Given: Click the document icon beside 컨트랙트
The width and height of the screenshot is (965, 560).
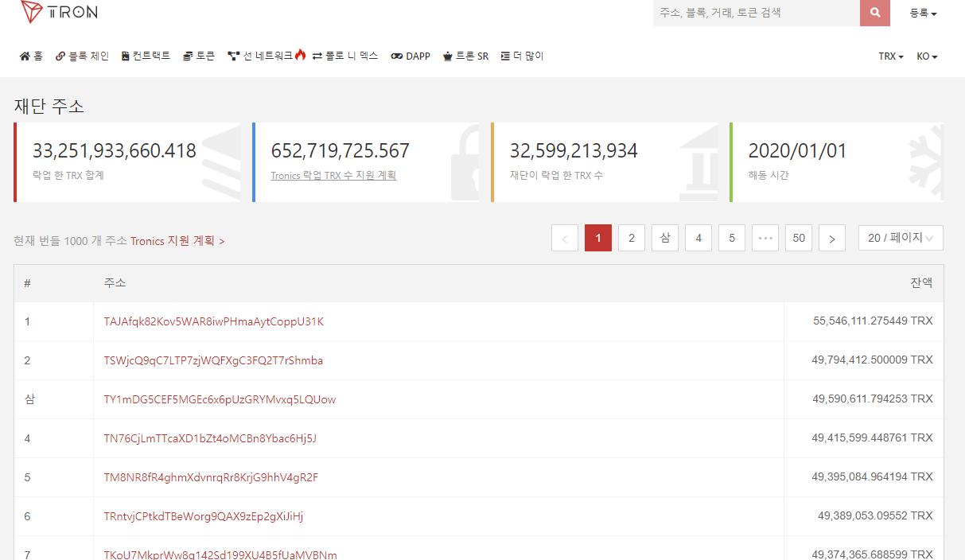Looking at the screenshot, I should 126,56.
